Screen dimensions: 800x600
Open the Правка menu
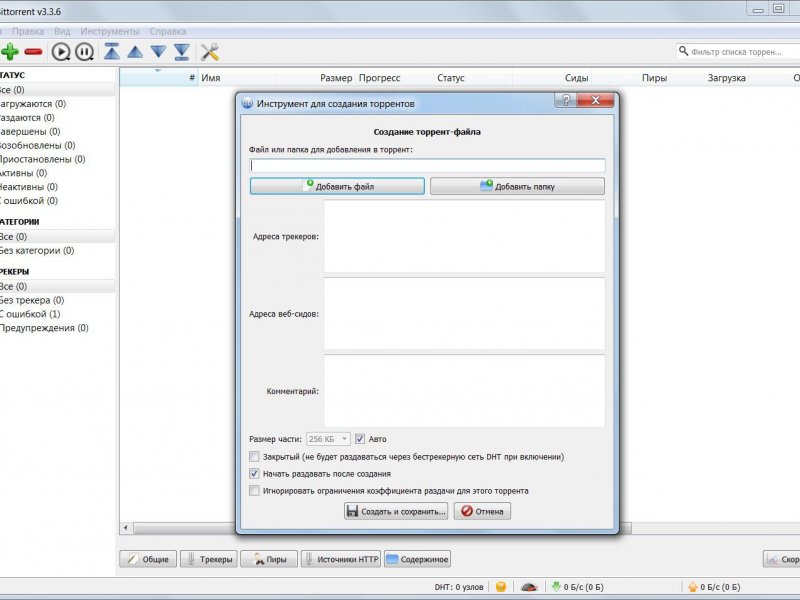28,31
